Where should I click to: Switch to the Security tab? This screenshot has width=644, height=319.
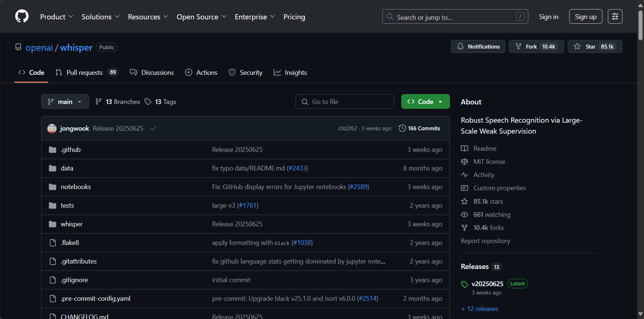point(246,72)
